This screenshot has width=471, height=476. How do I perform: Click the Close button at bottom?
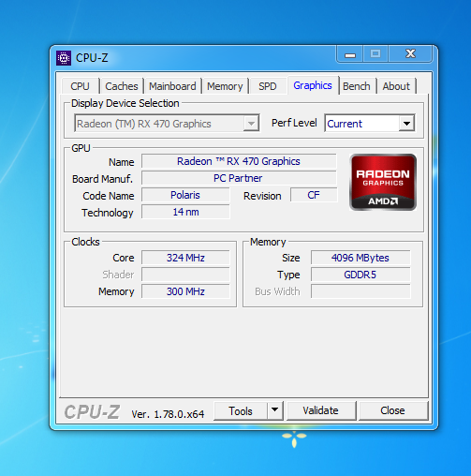(392, 410)
